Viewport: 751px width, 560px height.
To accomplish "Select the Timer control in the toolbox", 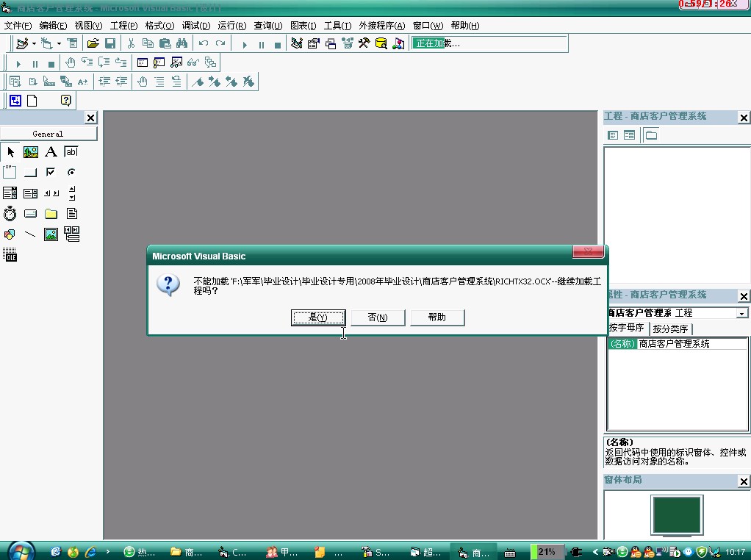I will (x=10, y=214).
